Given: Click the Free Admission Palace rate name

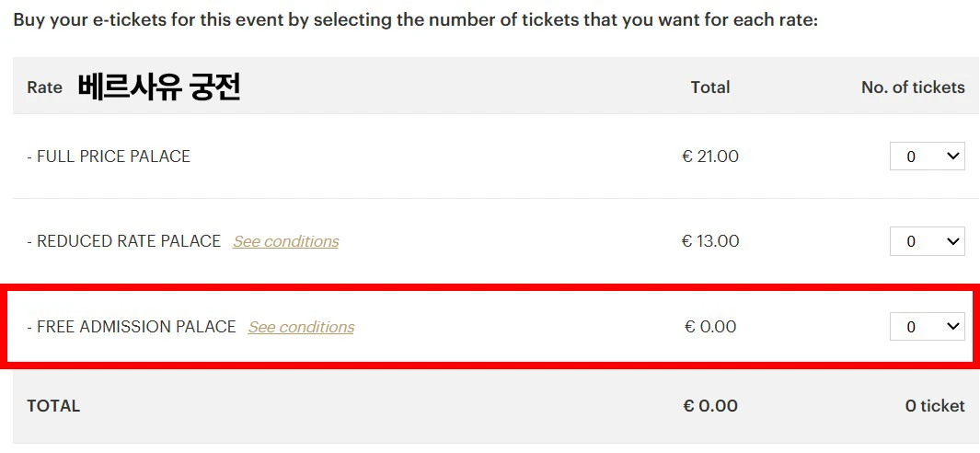Looking at the screenshot, I should [x=132, y=327].
